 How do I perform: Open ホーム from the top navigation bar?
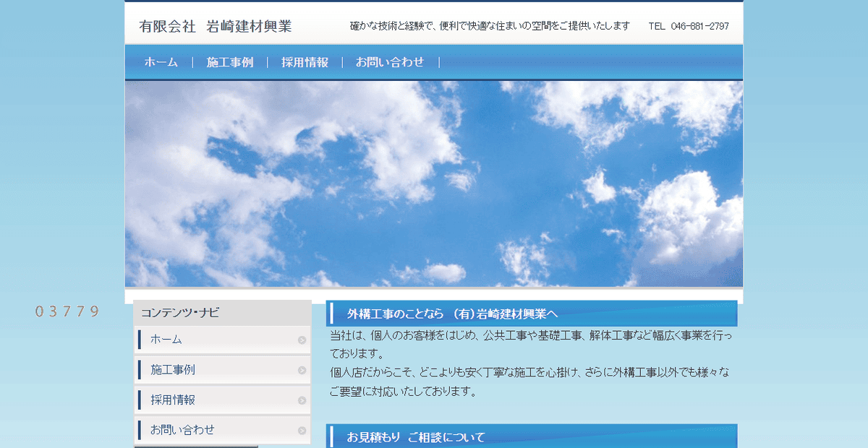162,62
